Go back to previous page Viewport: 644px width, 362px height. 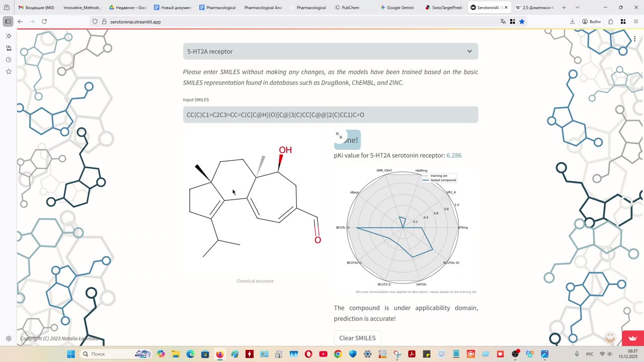20,22
